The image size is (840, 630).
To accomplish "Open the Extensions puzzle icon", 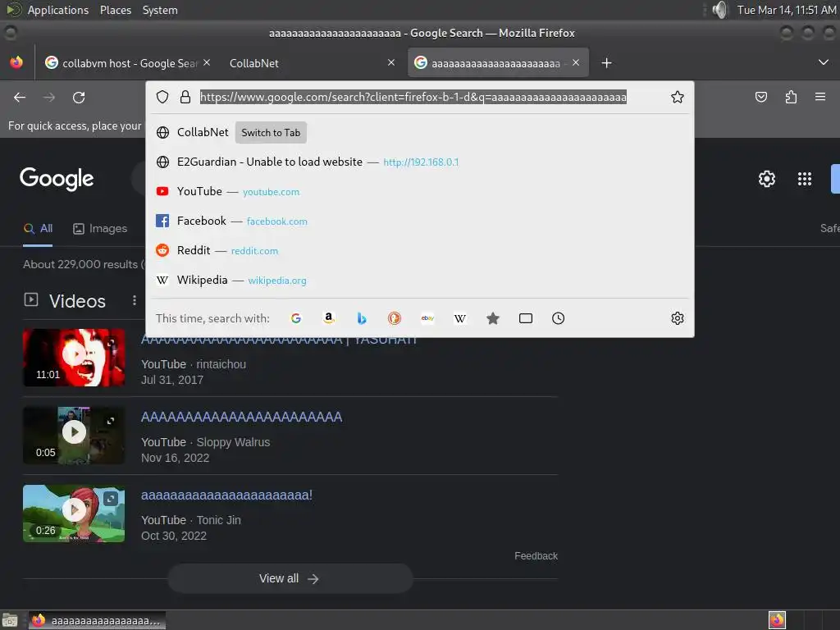I will point(791,97).
